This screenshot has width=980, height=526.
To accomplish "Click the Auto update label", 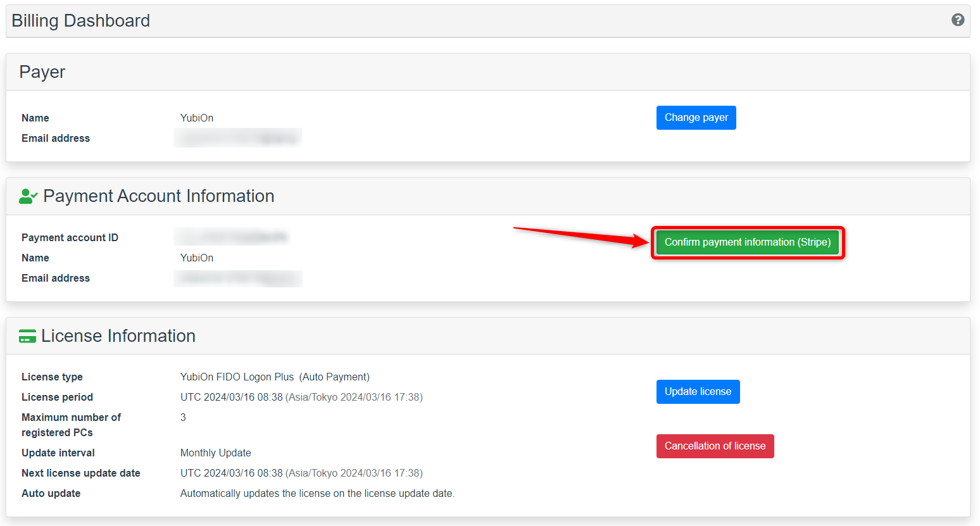I will click(51, 493).
